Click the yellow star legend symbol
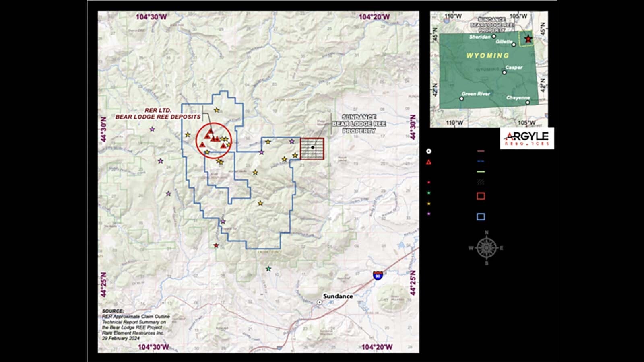 pos(429,204)
